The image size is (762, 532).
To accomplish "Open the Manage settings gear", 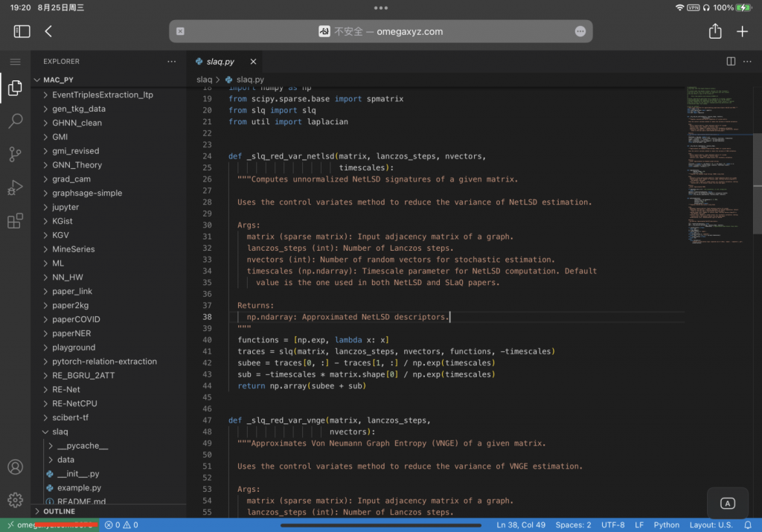I will pyautogui.click(x=15, y=500).
